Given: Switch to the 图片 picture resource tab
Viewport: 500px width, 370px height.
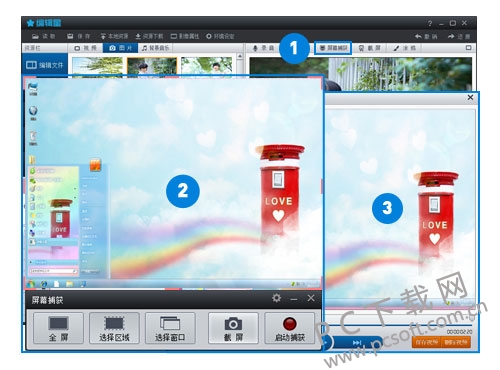Looking at the screenshot, I should pos(121,48).
